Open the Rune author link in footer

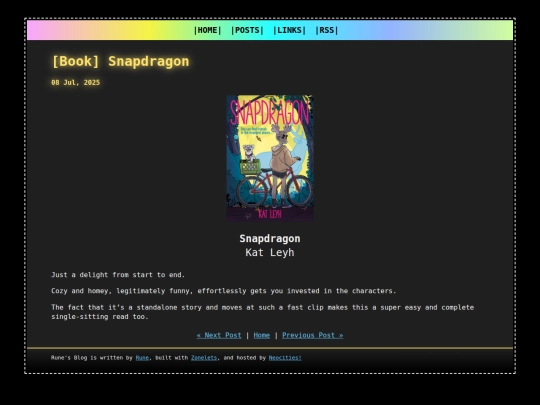142,358
